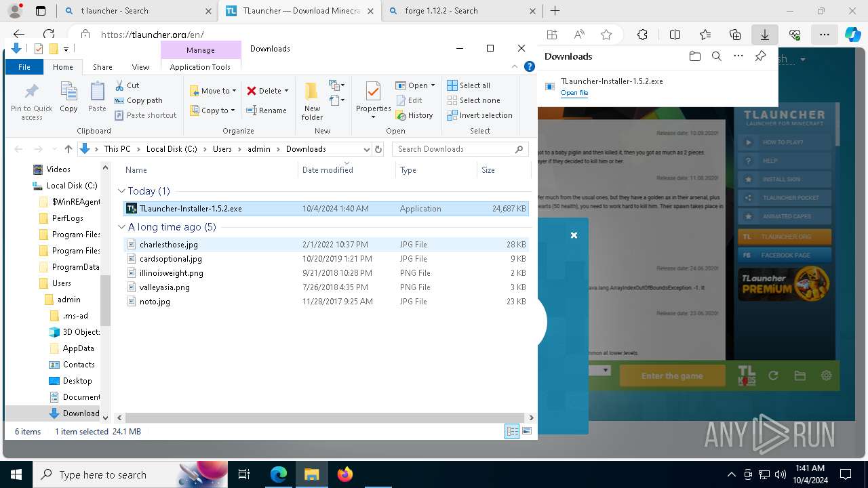Open Task View on taskbar
This screenshot has height=488, width=868.
(244, 474)
